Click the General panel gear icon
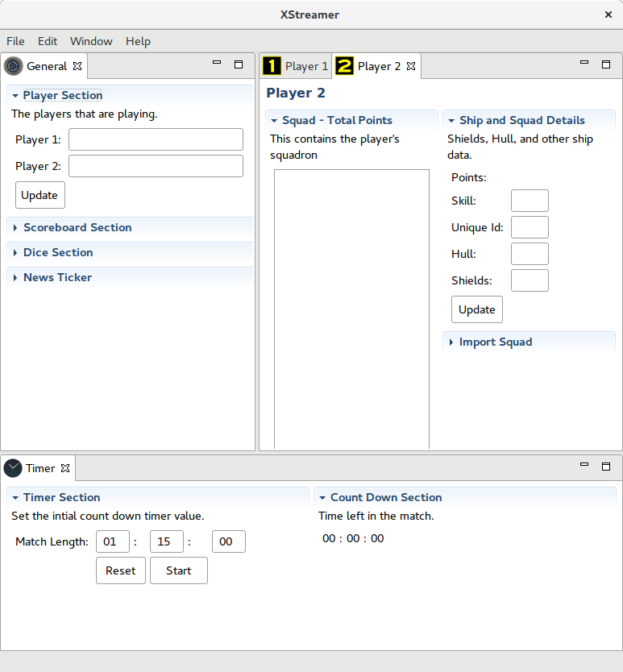This screenshot has height=672, width=623. point(13,66)
